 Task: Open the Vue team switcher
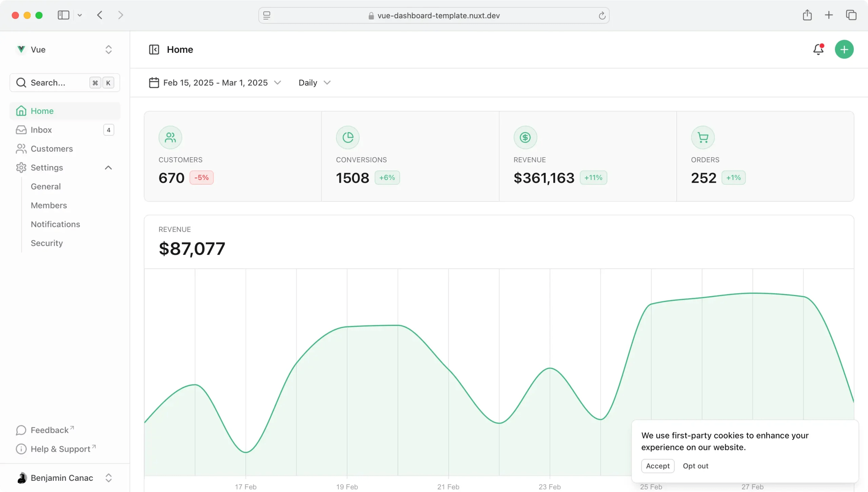pyautogui.click(x=64, y=49)
